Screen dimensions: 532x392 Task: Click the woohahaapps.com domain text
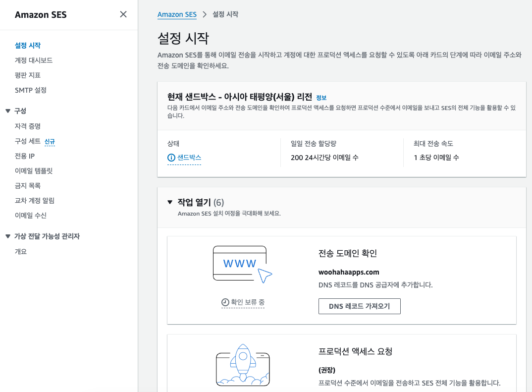[x=349, y=272]
